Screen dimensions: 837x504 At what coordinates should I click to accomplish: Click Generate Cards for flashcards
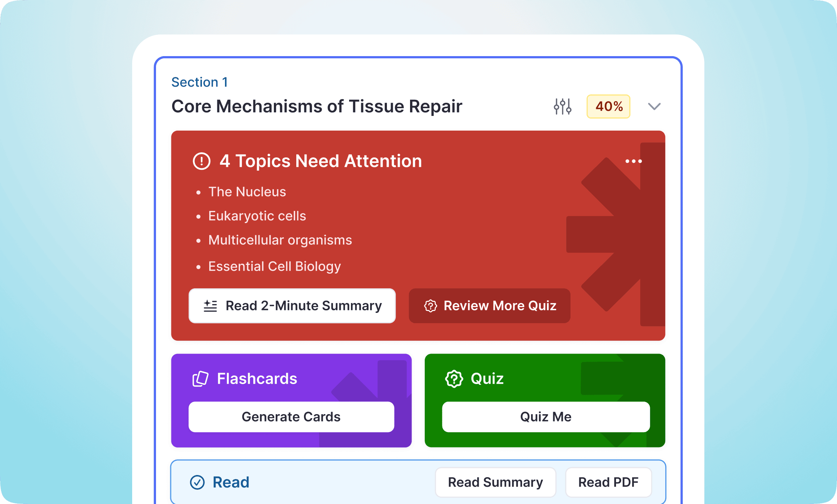pyautogui.click(x=291, y=417)
